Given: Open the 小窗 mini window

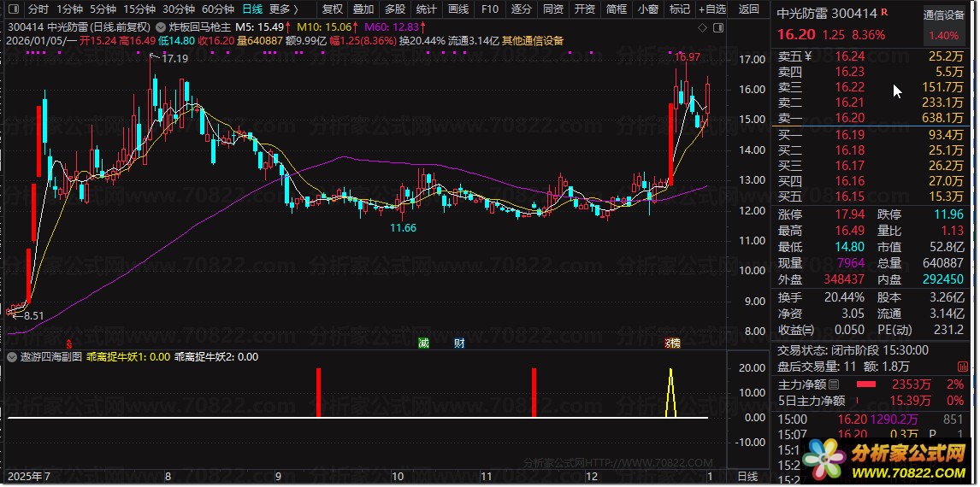Looking at the screenshot, I should pyautogui.click(x=648, y=9).
